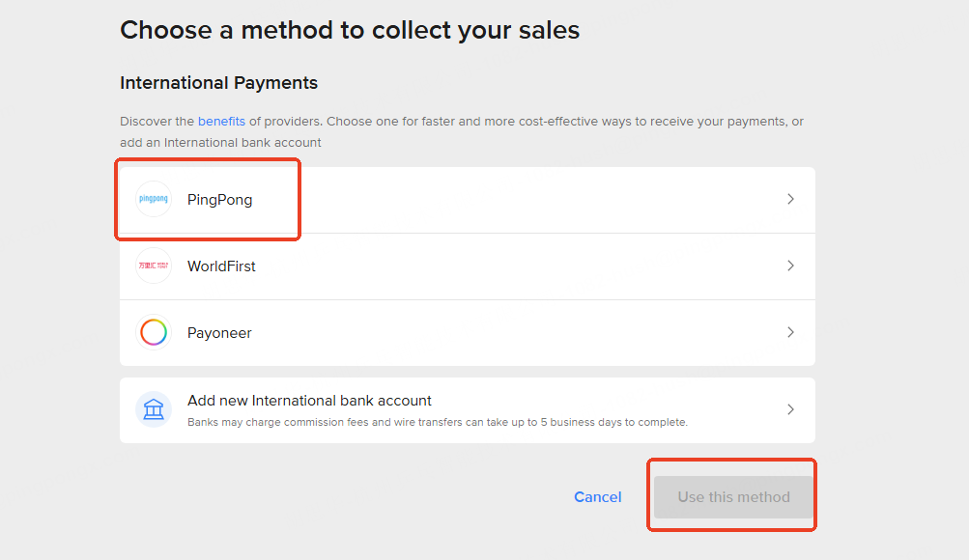
Task: Click the Payoneer rainbow circle logo
Action: tap(154, 332)
